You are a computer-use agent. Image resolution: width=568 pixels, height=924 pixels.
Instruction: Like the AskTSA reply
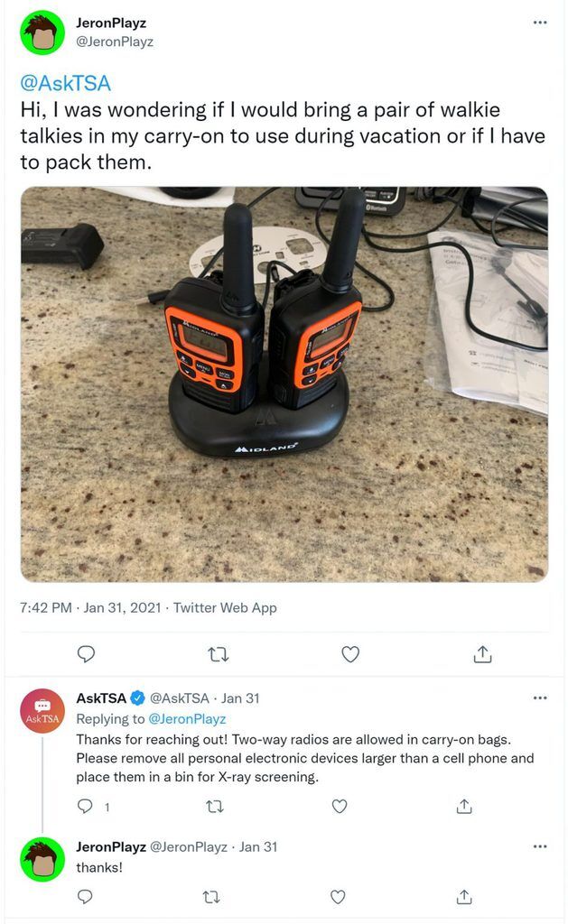coord(340,806)
